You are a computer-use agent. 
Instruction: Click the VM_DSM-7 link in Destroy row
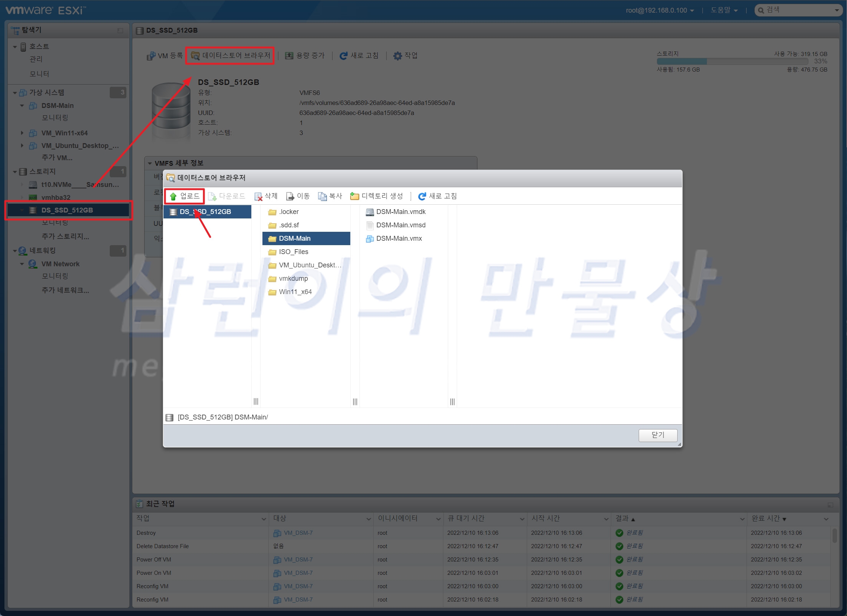pyautogui.click(x=298, y=533)
